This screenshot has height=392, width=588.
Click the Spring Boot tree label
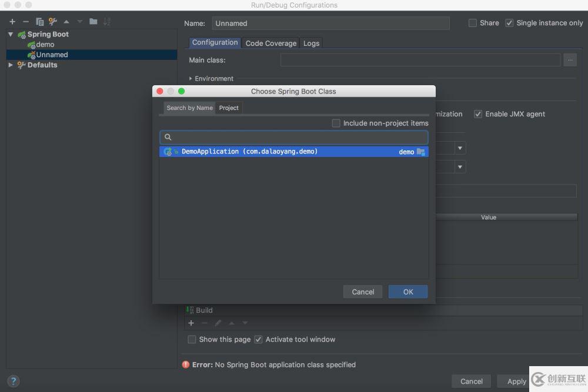(x=48, y=34)
